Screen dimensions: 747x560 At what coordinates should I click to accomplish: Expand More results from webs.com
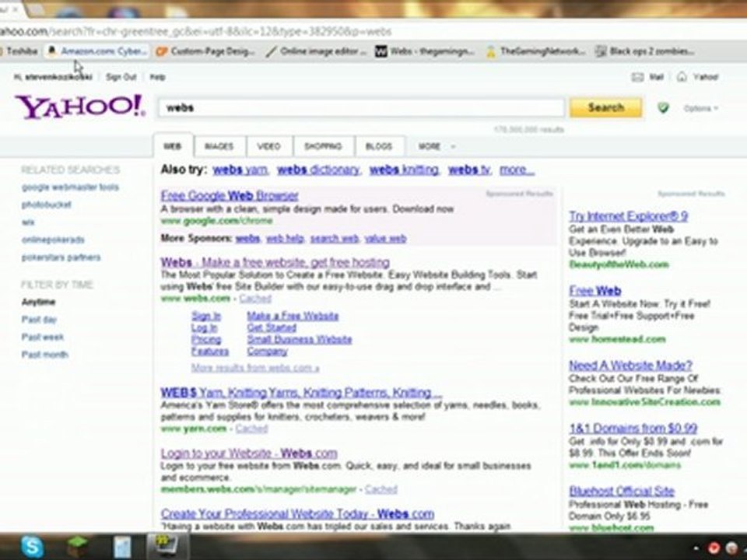coord(255,368)
